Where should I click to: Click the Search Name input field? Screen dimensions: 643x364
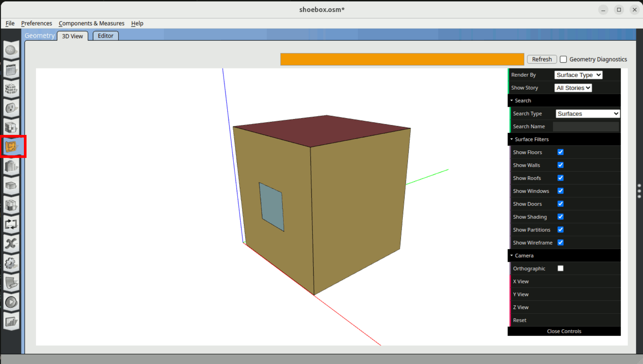tap(585, 127)
